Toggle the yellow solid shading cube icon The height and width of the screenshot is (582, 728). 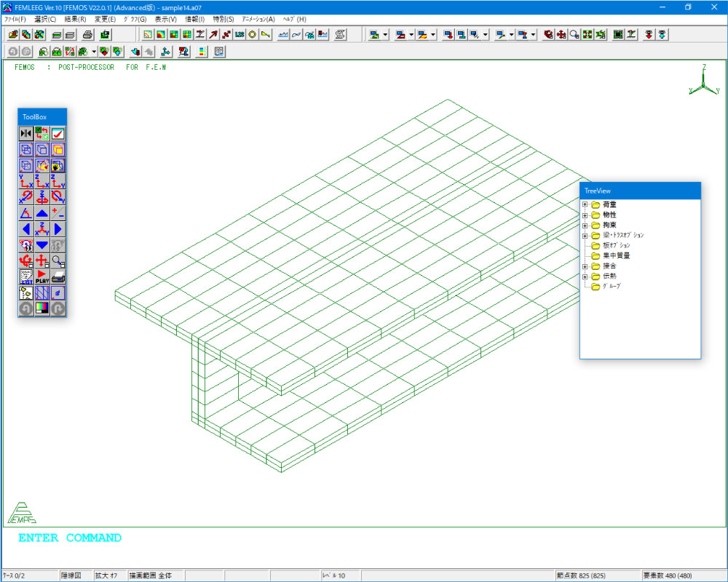click(x=58, y=149)
